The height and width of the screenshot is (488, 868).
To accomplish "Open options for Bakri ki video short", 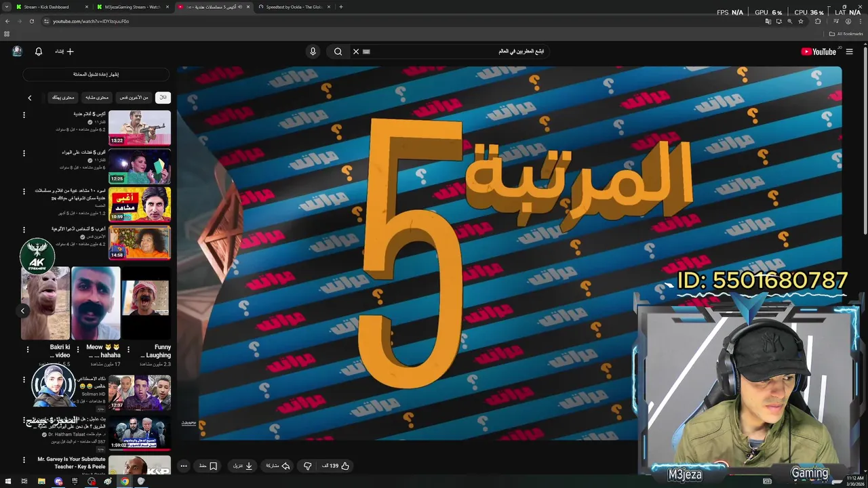I will [x=28, y=350].
